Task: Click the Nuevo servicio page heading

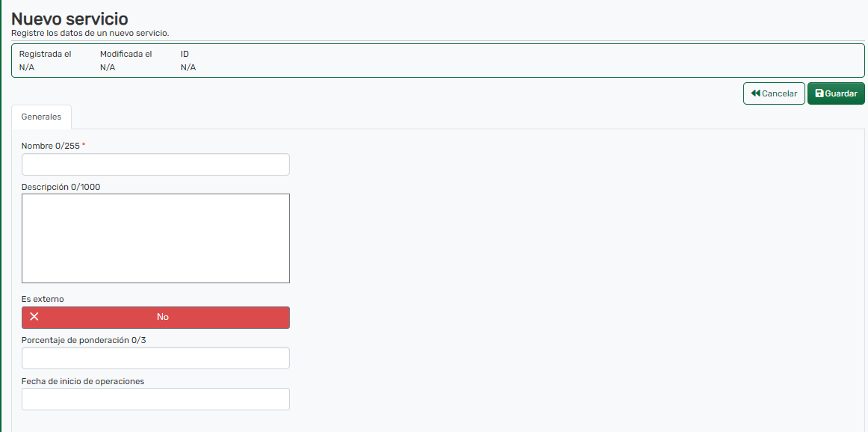Action: pyautogui.click(x=69, y=19)
